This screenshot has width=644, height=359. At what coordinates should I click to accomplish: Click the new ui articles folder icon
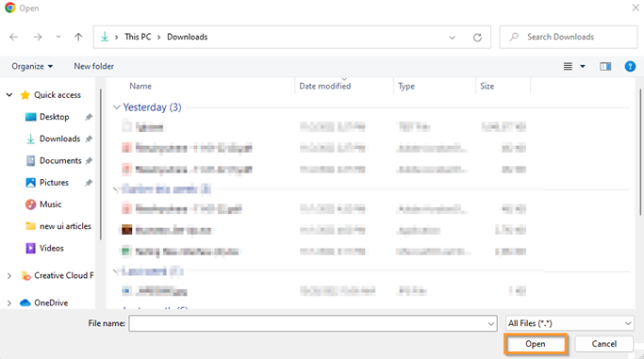click(x=30, y=226)
